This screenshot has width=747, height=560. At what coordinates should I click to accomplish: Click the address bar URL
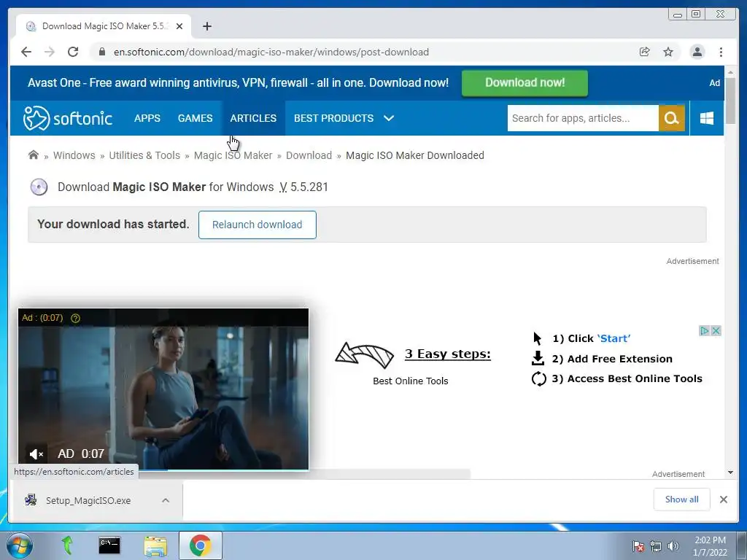click(x=271, y=52)
